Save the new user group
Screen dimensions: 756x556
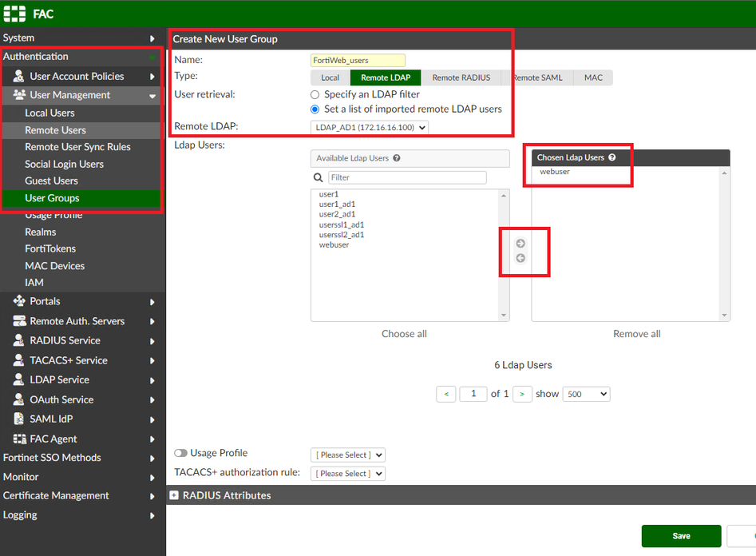681,536
